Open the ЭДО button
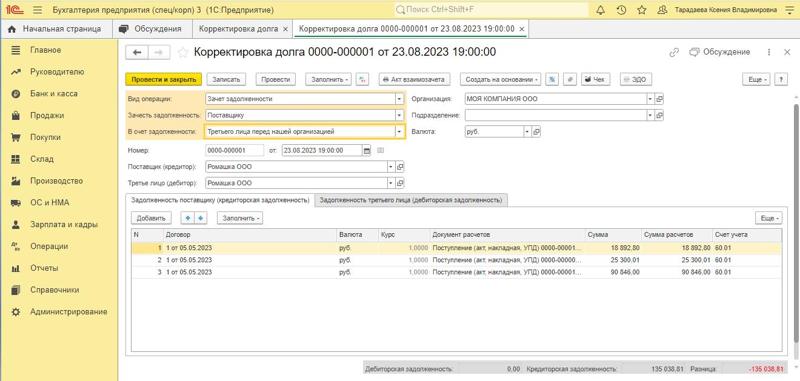 point(636,80)
